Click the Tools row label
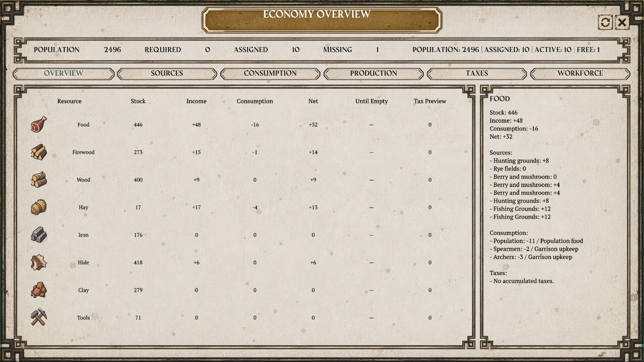Viewport: 644px width, 362px height. point(84,318)
